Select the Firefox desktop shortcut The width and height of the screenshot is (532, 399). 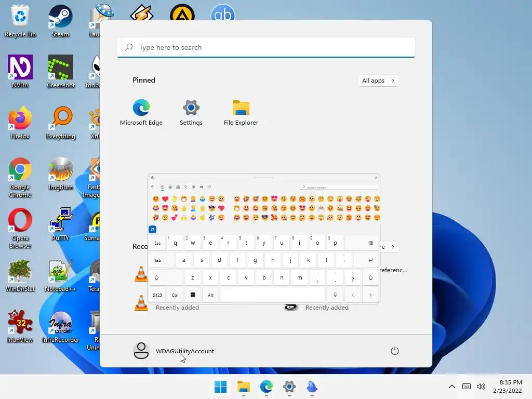coord(20,123)
